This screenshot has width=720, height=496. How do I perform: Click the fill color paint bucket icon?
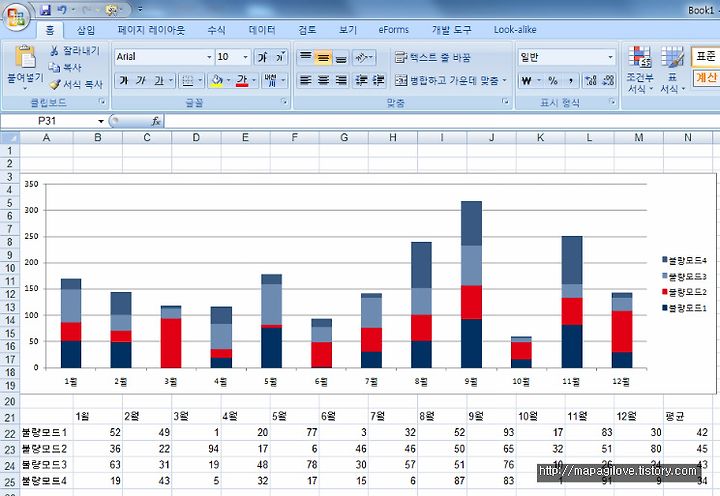[x=216, y=81]
